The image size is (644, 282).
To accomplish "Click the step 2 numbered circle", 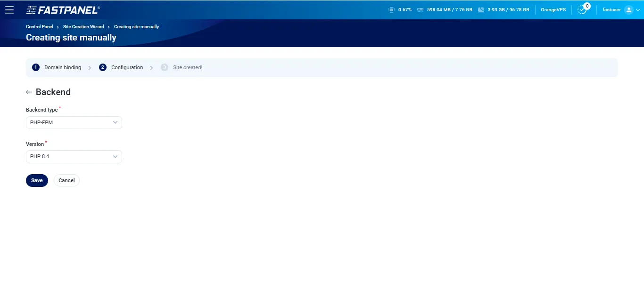I will point(103,67).
